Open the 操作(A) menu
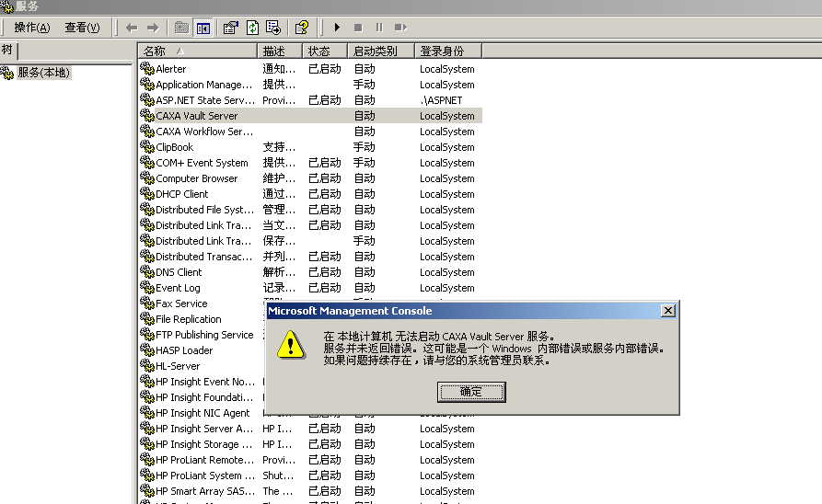This screenshot has width=822, height=504. click(32, 28)
